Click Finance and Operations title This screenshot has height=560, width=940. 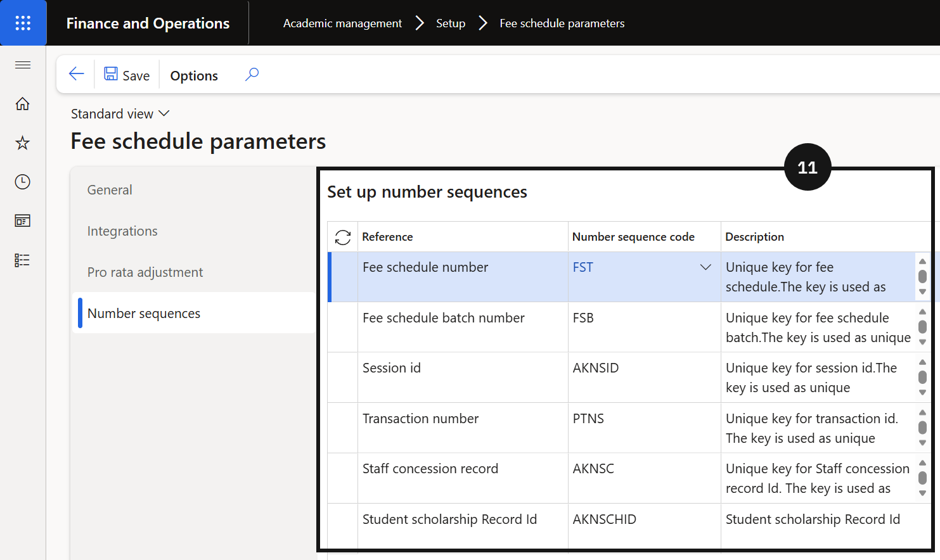click(148, 23)
